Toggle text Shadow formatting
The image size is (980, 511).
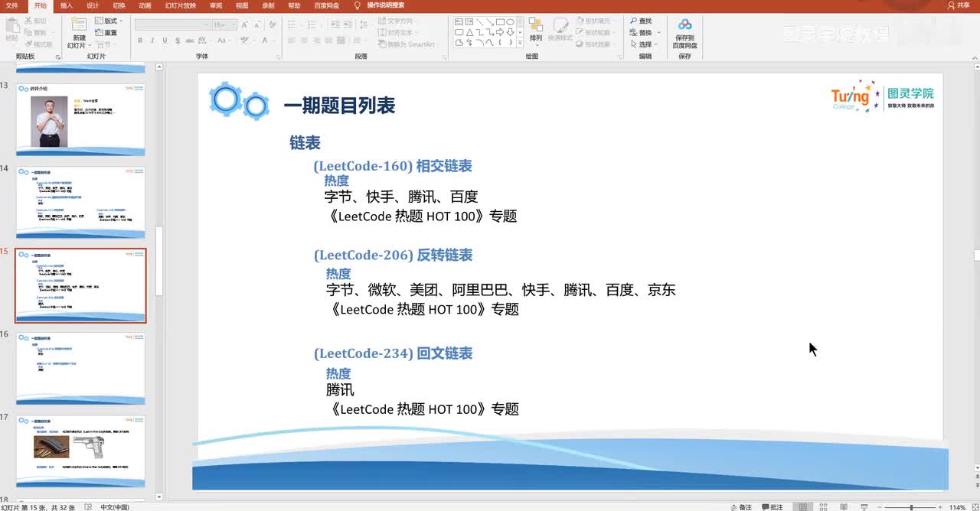pos(178,41)
